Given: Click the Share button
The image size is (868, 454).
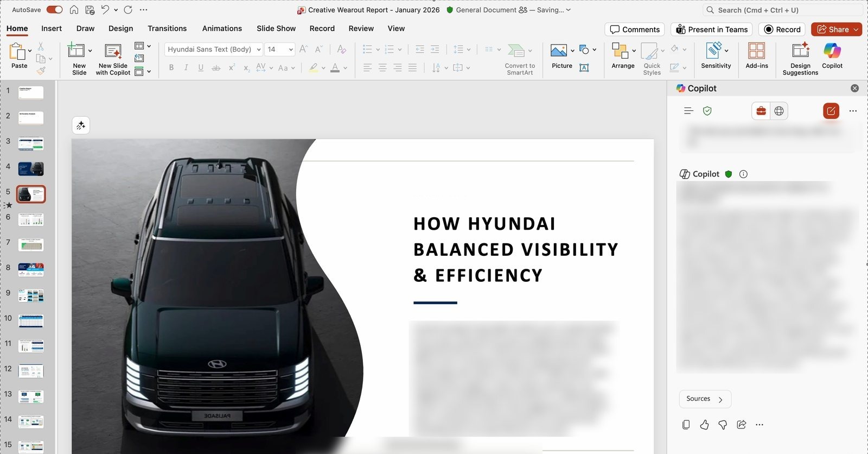Looking at the screenshot, I should (836, 29).
